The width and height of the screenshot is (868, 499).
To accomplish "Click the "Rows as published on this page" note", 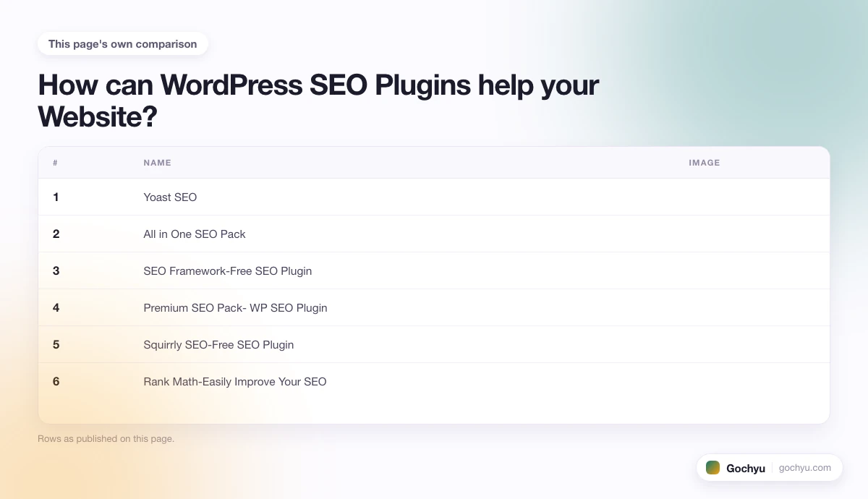I will coord(106,438).
